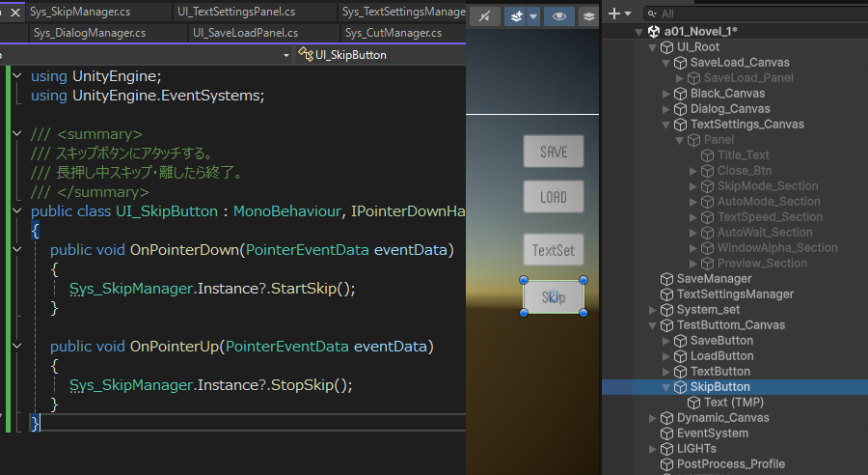The height and width of the screenshot is (475, 868).
Task: Expand the Dynamic_Canvas tree node
Action: pyautogui.click(x=653, y=418)
